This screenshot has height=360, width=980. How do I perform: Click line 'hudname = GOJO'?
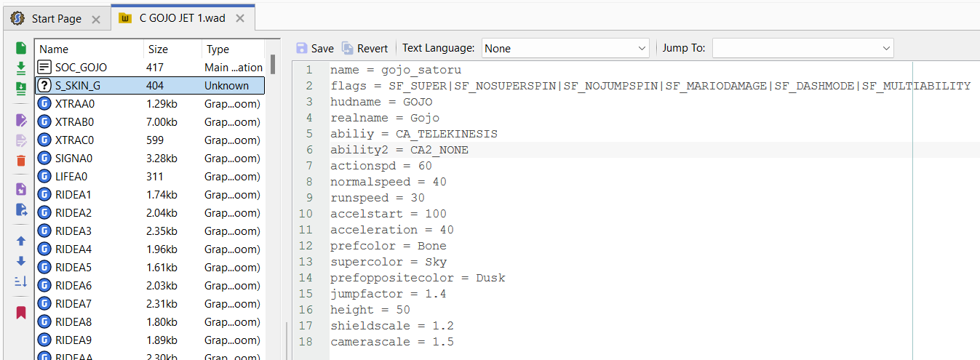381,102
